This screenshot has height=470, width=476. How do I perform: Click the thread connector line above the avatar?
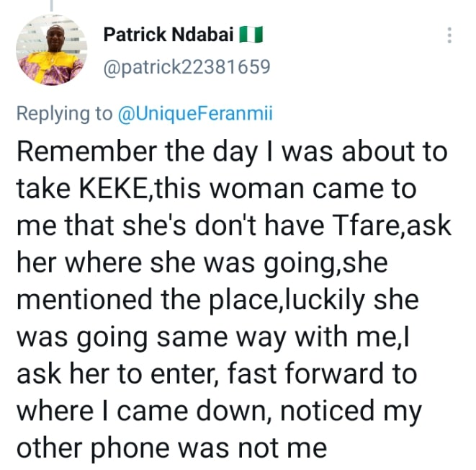coord(51,6)
